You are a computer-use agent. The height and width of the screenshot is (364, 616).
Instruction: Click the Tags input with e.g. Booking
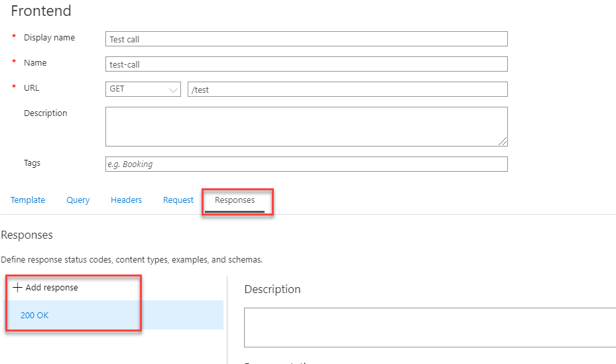pos(306,164)
